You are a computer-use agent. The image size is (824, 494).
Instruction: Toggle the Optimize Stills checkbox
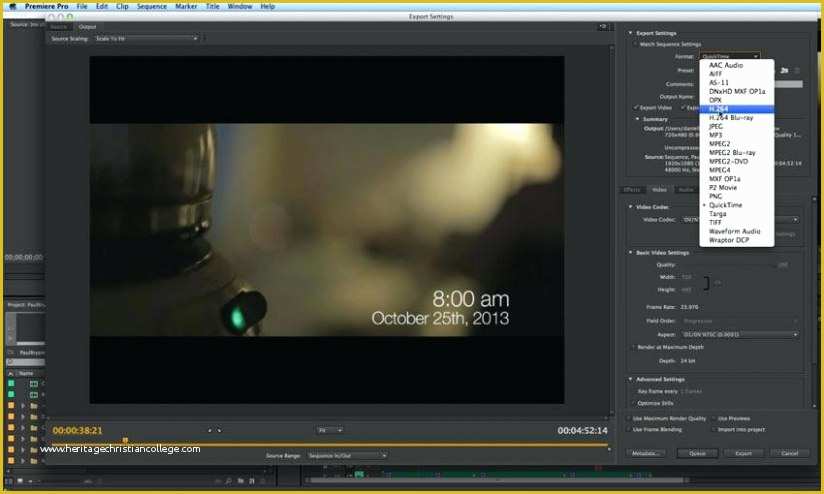point(633,403)
